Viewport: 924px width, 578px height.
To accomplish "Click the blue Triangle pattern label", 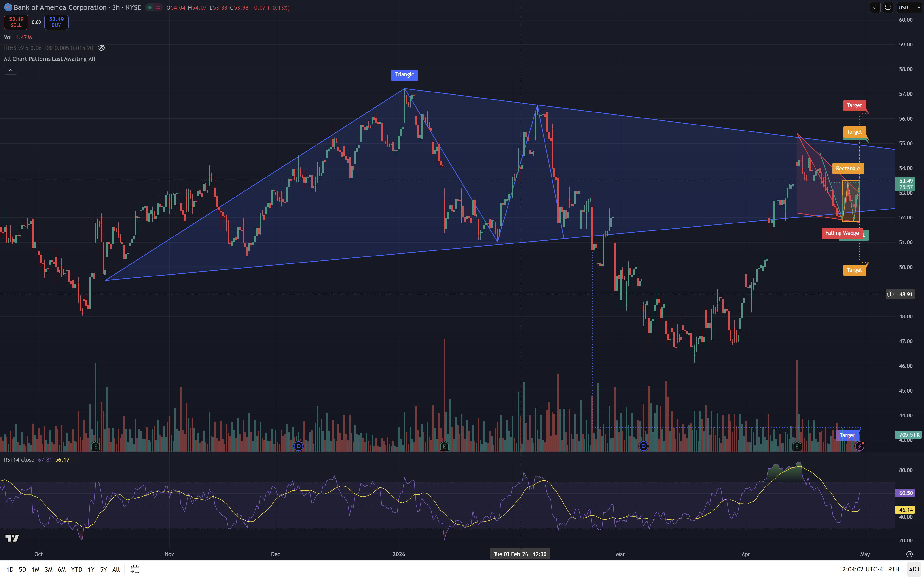I will [x=404, y=75].
